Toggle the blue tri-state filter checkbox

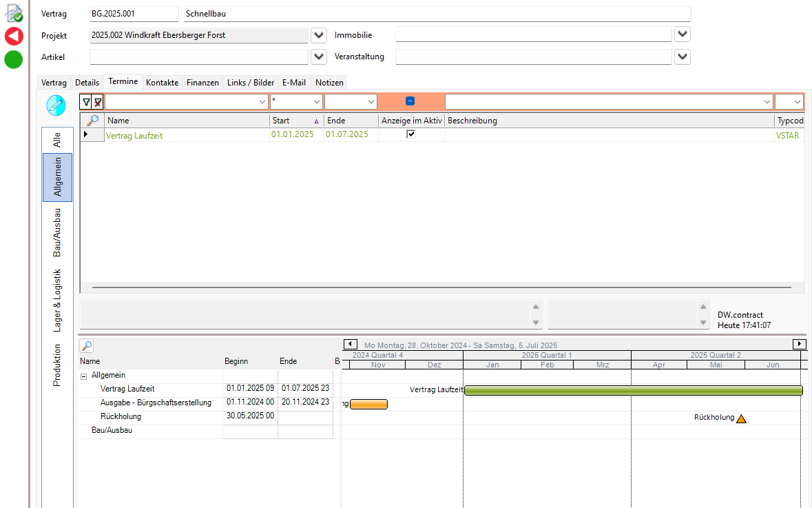point(410,101)
